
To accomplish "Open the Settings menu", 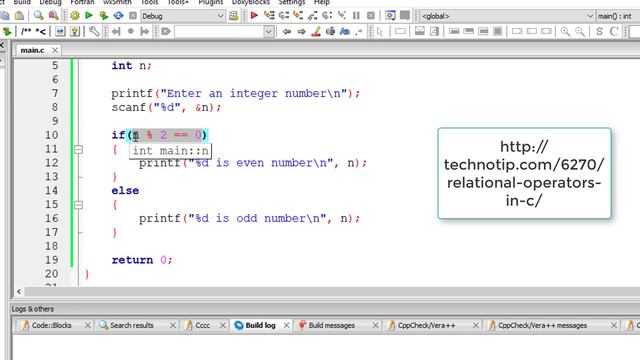I will coord(291,2).
